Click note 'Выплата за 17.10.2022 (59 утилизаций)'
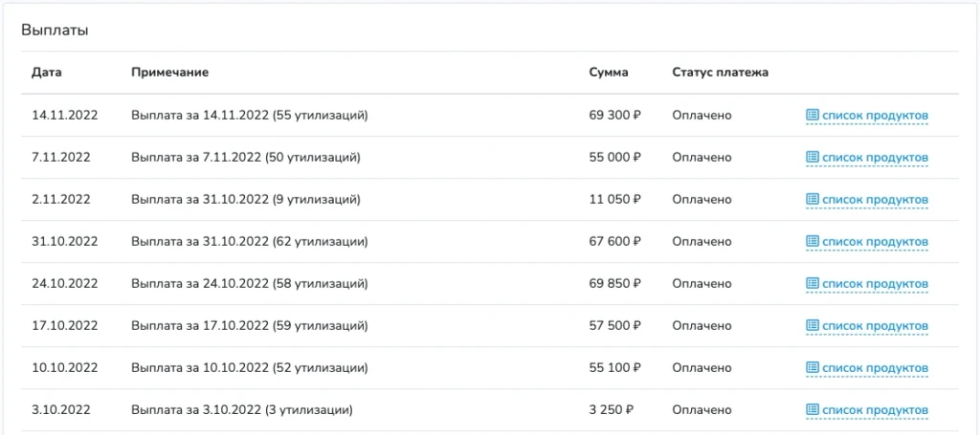This screenshot has height=435, width=980. pyautogui.click(x=250, y=326)
